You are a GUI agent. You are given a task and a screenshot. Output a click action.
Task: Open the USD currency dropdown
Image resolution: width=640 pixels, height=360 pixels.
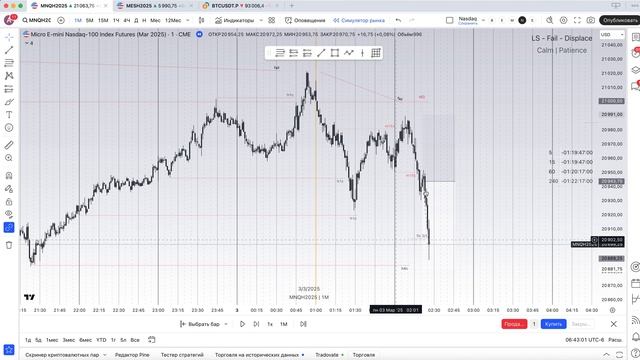[612, 35]
